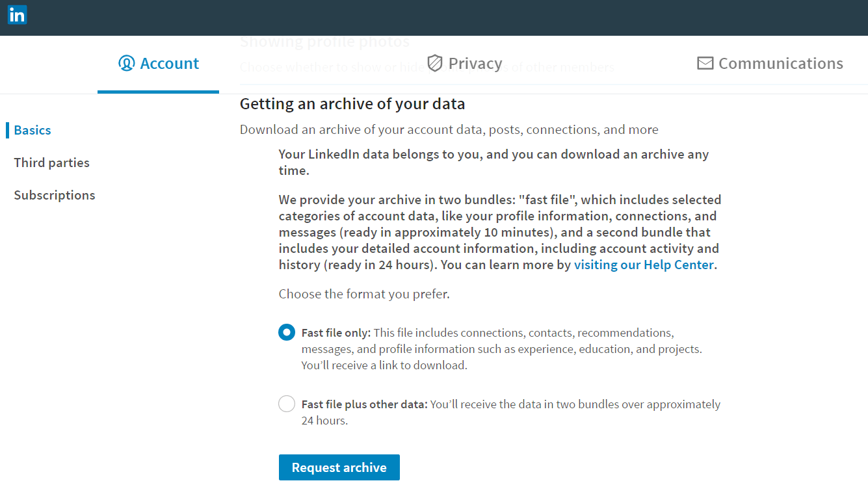Click the "Choose the format you prefer" text
The height and width of the screenshot is (483, 868).
pos(364,294)
